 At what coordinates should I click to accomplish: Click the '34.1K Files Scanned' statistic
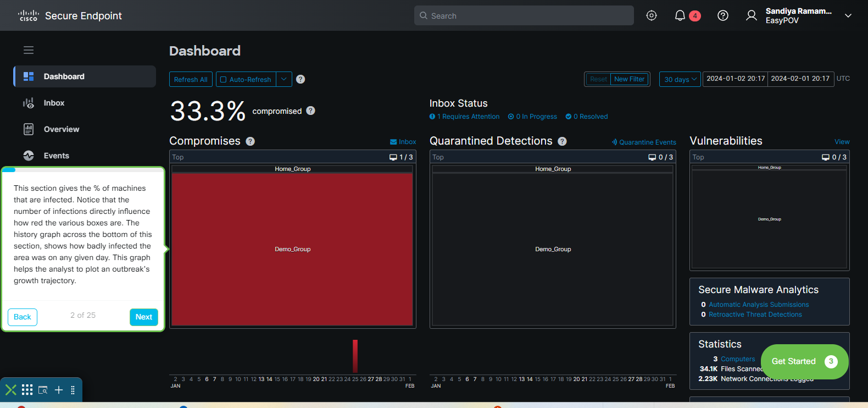(731, 369)
